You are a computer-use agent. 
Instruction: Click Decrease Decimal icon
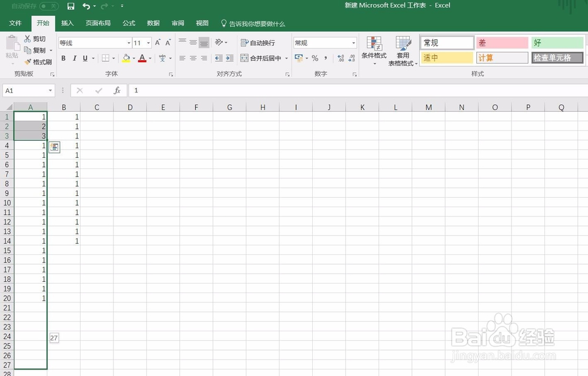(x=352, y=58)
